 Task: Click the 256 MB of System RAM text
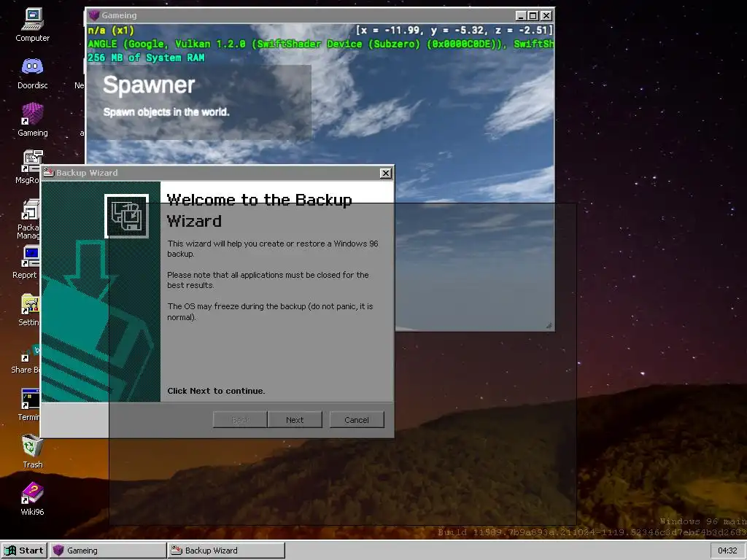tap(146, 58)
